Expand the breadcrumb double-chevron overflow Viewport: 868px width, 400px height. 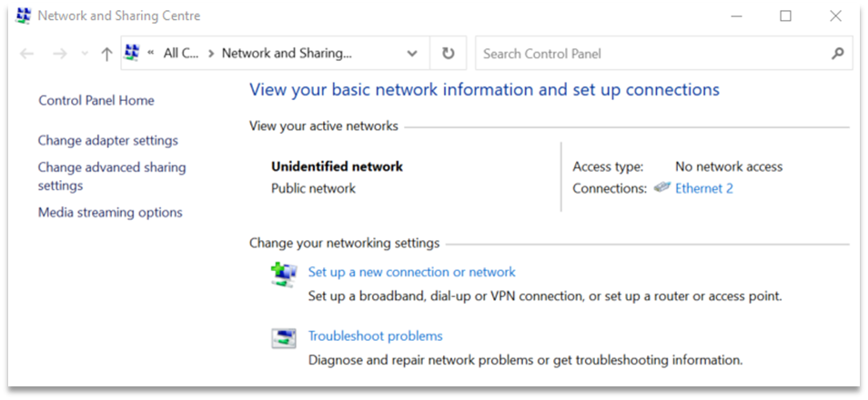click(x=150, y=54)
